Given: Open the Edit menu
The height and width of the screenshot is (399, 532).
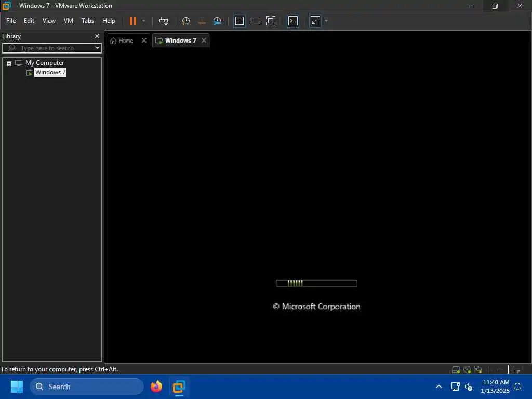Looking at the screenshot, I should coord(29,21).
